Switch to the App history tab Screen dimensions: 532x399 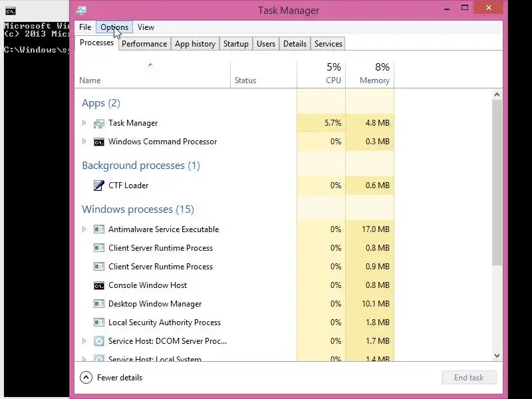(195, 44)
